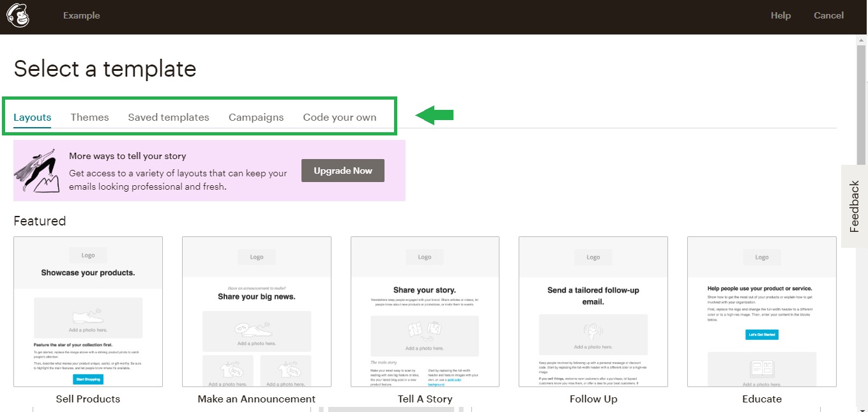Viewport: 868px width, 412px height.
Task: Choose the Sell Products template thumbnail
Action: [88, 312]
